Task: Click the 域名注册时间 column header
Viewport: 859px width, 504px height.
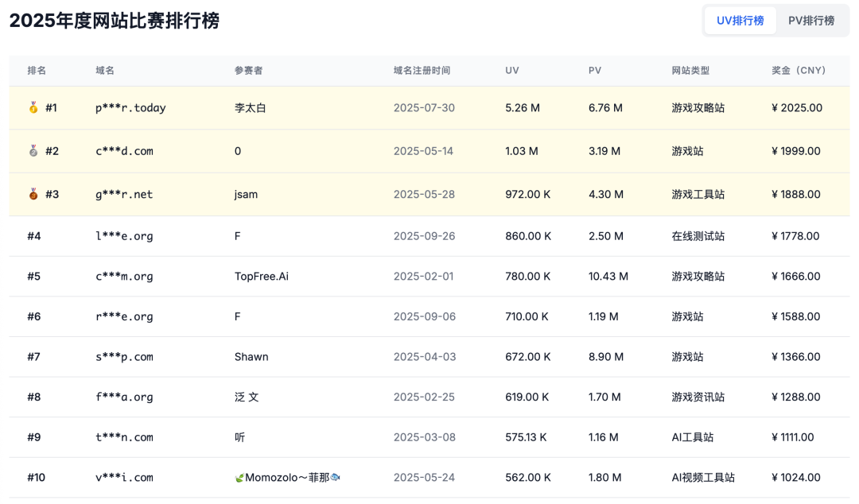Action: tap(421, 70)
